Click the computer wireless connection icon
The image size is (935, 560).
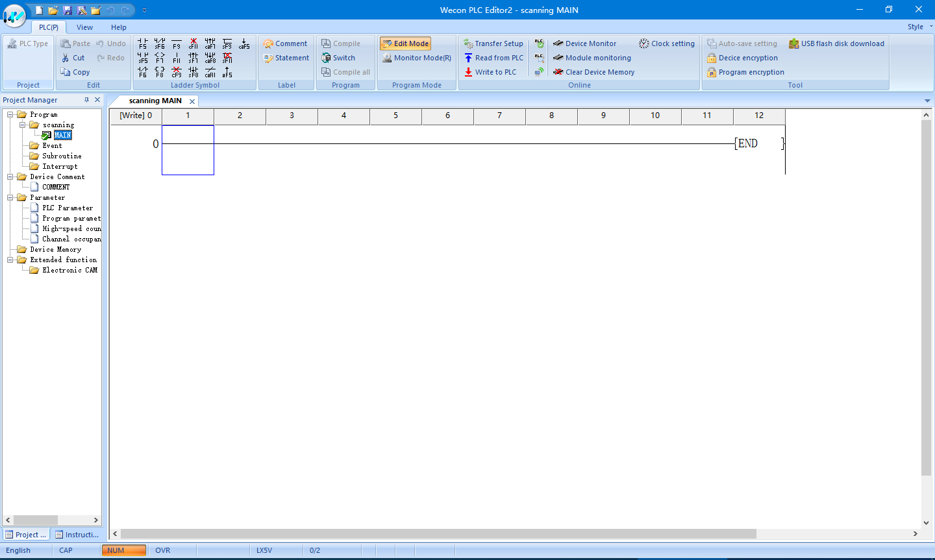pyautogui.click(x=539, y=72)
